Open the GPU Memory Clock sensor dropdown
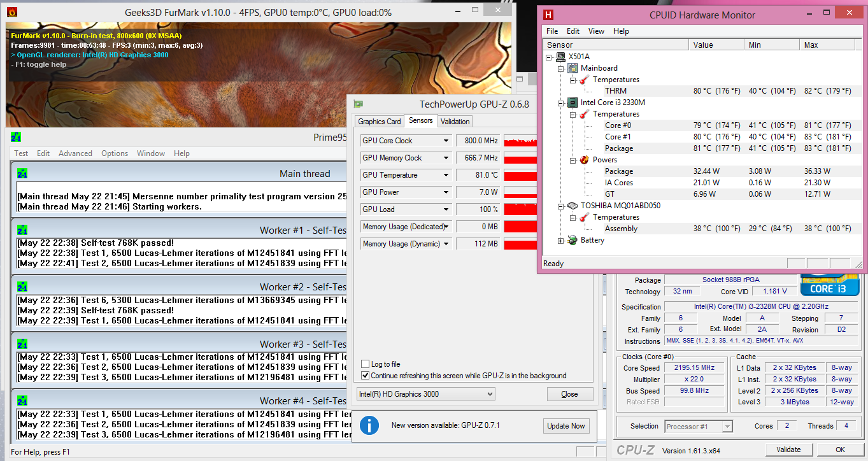The width and height of the screenshot is (868, 461). pos(447,158)
